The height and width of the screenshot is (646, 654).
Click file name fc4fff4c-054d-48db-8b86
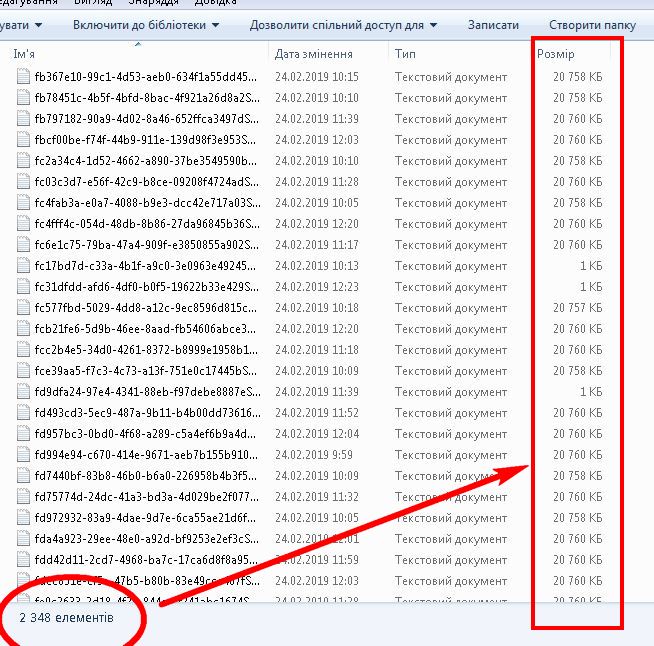[147, 224]
